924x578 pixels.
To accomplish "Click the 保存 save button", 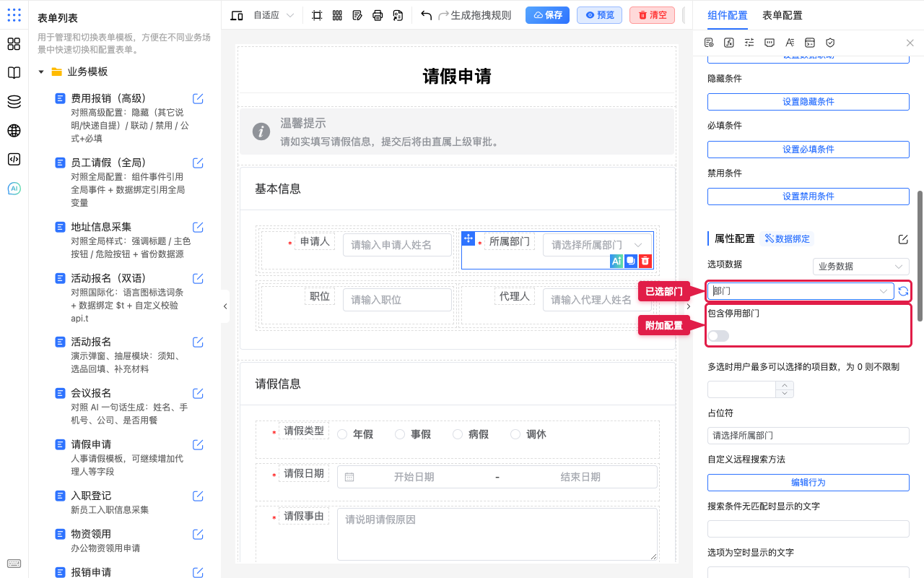I will 548,15.
